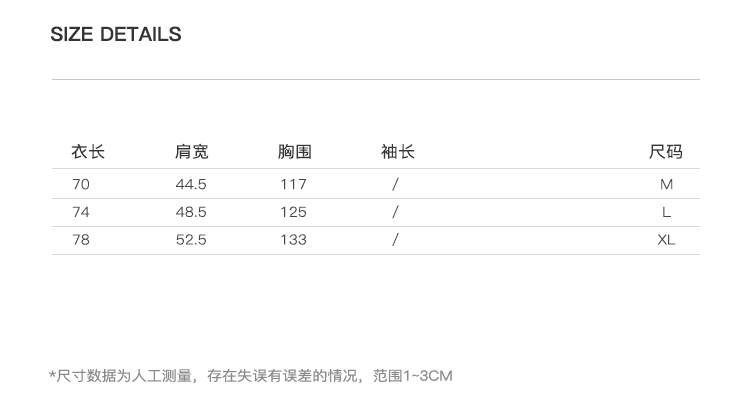750x407 pixels.
Task: Select the size L label
Action: (x=667, y=212)
